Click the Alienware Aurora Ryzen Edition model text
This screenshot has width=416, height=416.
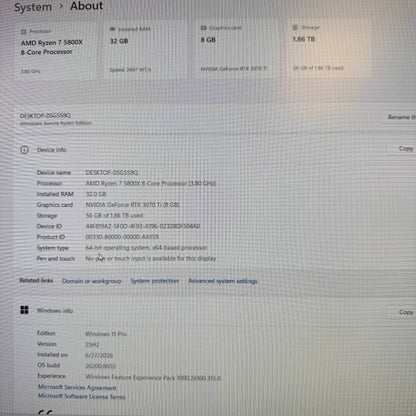(x=55, y=123)
